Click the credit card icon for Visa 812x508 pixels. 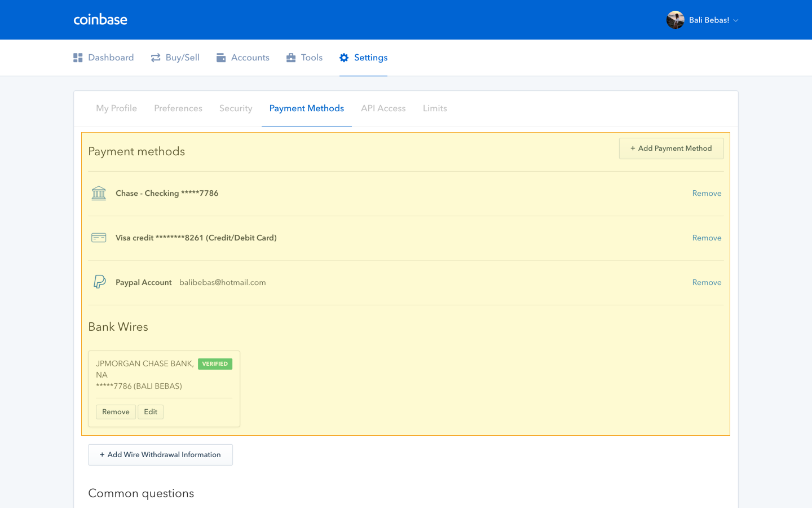click(x=99, y=238)
